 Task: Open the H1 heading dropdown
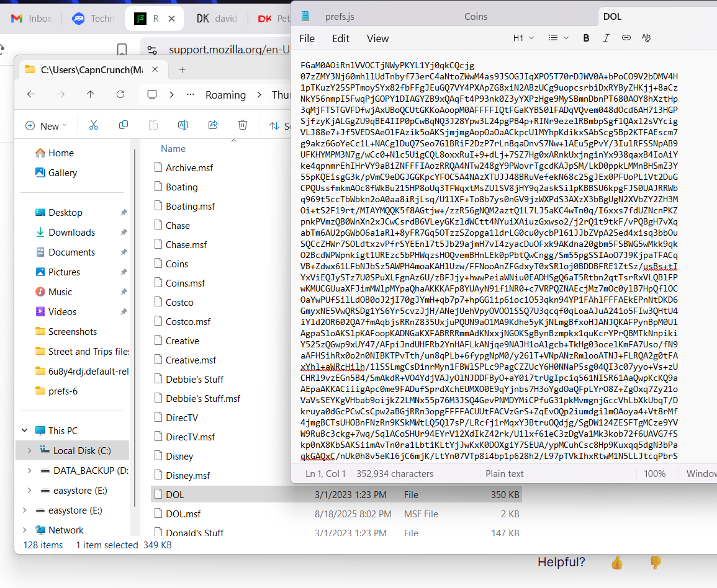[x=523, y=38]
